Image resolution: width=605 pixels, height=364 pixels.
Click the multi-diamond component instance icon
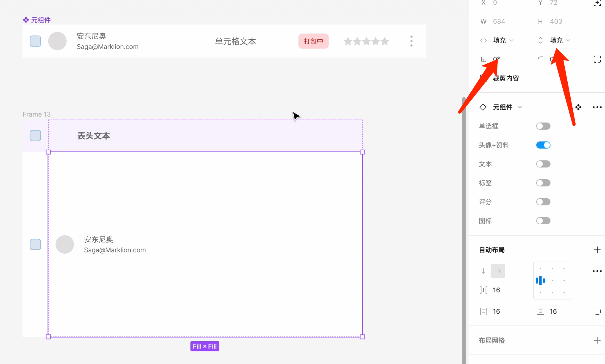(578, 107)
